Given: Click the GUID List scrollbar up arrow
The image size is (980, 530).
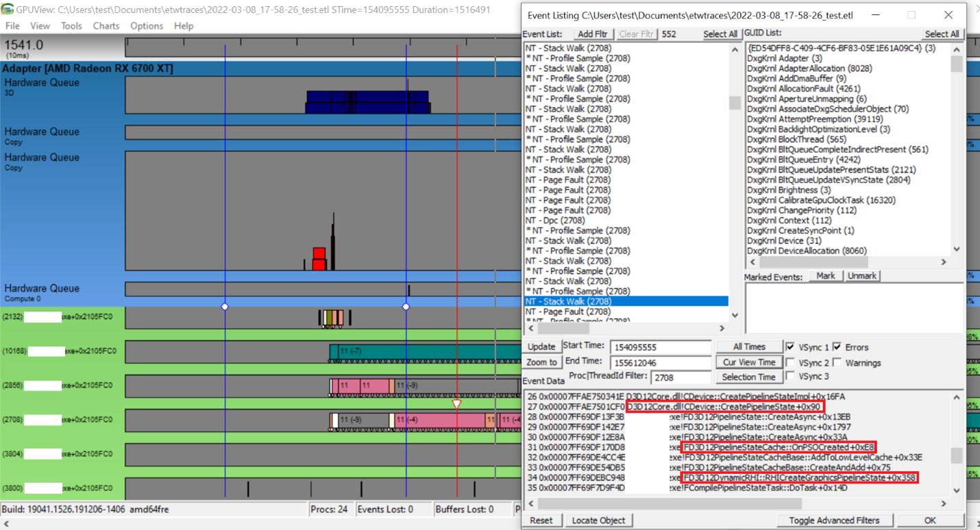Looking at the screenshot, I should 957,49.
